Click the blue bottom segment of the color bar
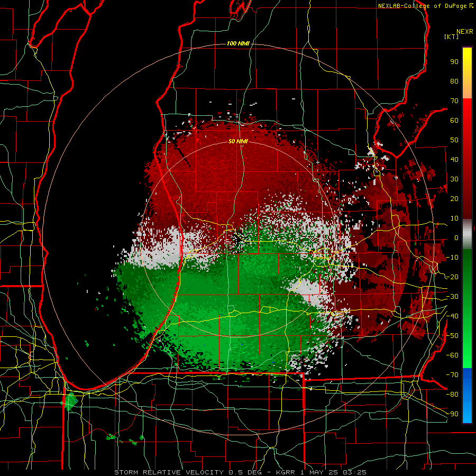Image resolution: width=476 pixels, height=476 pixels. coord(467,396)
